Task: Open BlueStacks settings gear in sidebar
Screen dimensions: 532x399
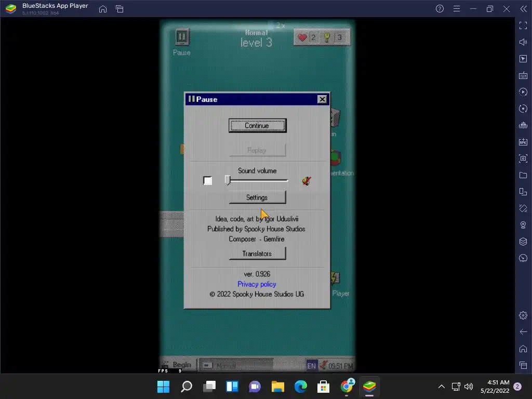Action: [523, 315]
